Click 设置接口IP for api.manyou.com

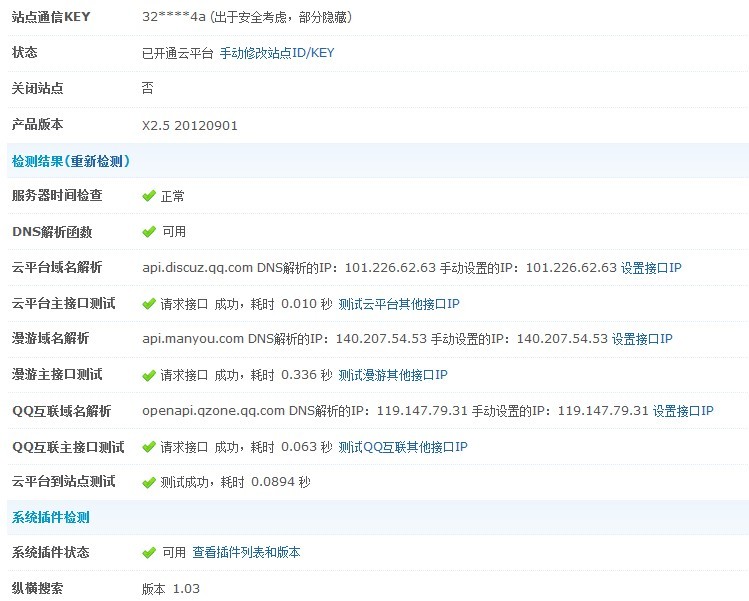tap(642, 339)
